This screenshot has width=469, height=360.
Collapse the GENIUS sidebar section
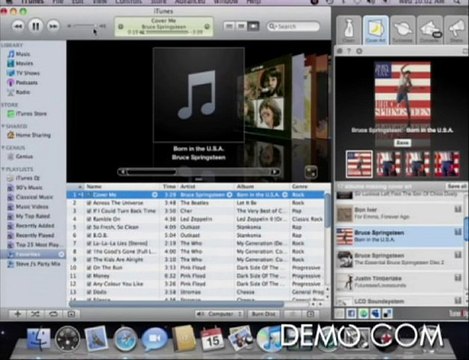coord(3,148)
